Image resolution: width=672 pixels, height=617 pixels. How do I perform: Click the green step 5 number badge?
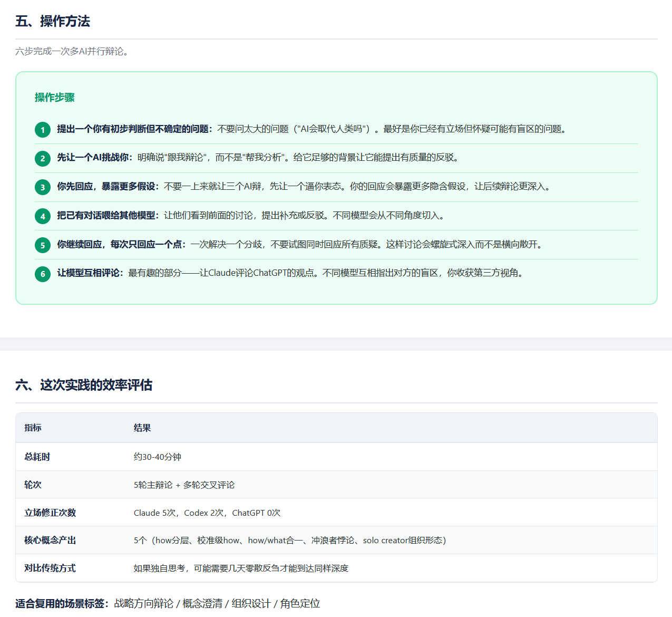click(x=43, y=245)
